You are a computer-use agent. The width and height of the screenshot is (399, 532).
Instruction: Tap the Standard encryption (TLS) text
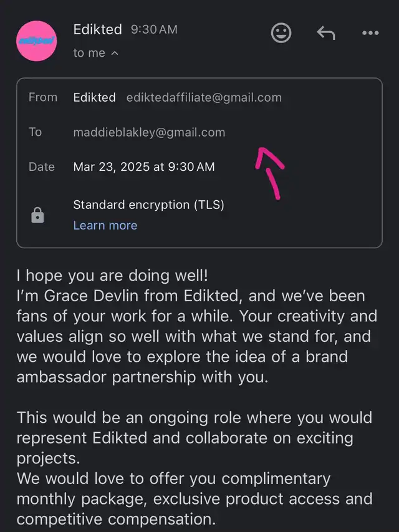(x=148, y=205)
